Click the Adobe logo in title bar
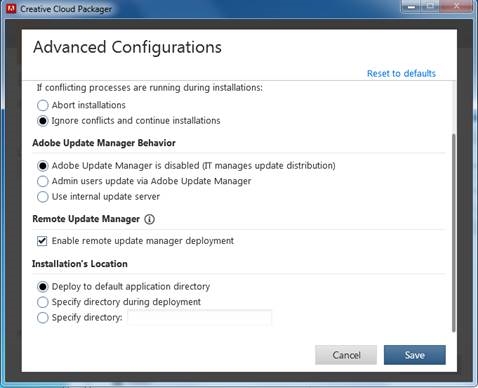The width and height of the screenshot is (478, 388). point(11,8)
